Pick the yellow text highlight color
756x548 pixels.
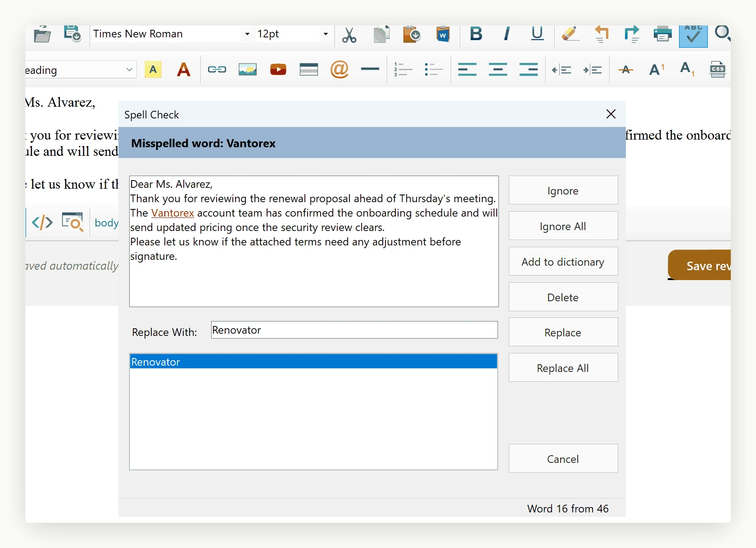pyautogui.click(x=153, y=70)
